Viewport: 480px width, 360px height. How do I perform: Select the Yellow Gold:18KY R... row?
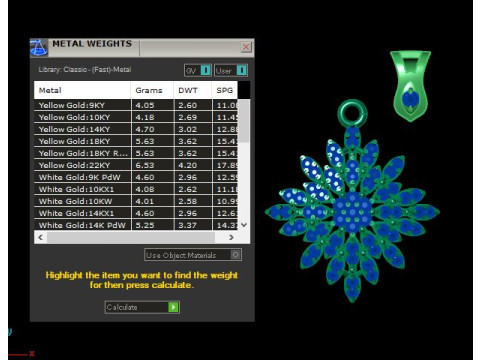pyautogui.click(x=136, y=153)
